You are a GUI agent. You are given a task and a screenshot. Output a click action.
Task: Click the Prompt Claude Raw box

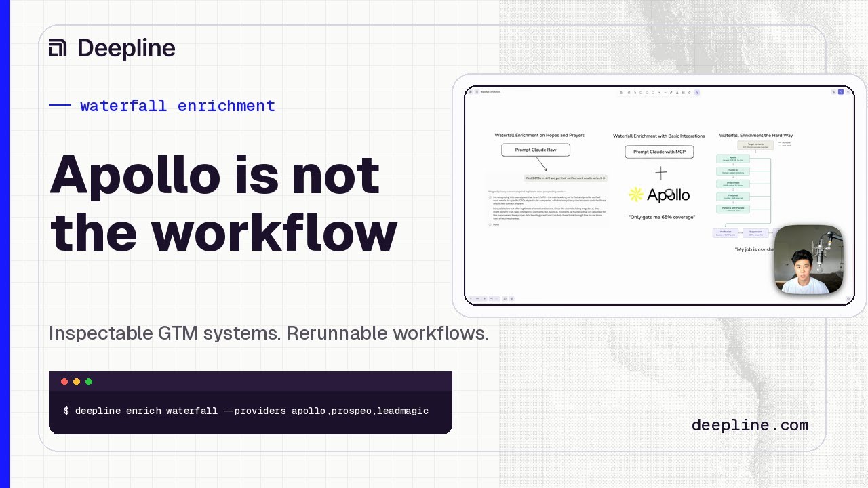click(536, 150)
